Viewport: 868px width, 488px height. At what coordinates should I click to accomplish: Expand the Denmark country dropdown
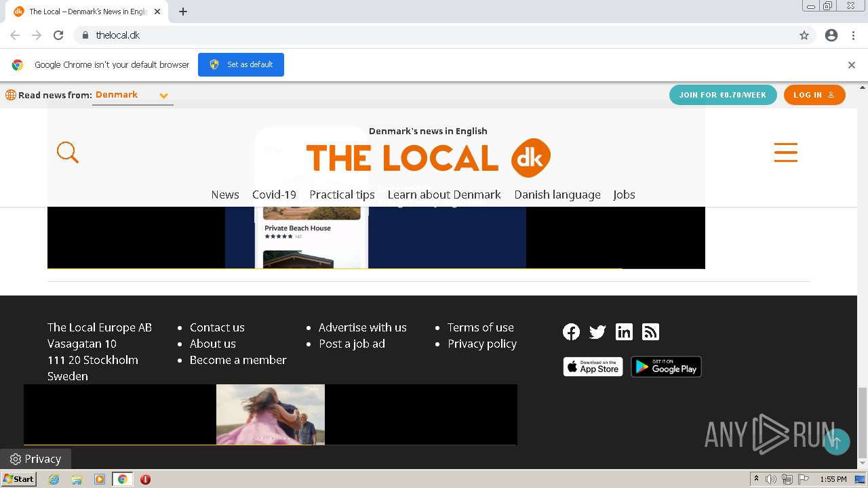132,95
